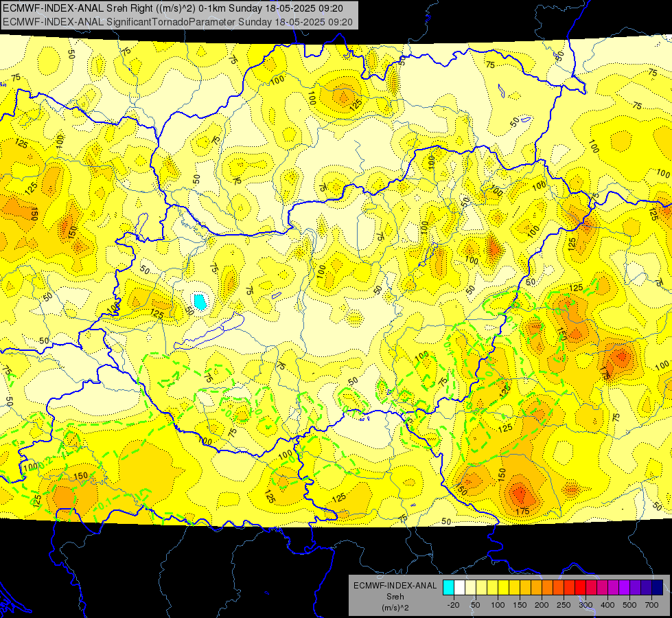Image resolution: width=672 pixels, height=618 pixels.
Task: Click the Sreh Right 0-1km title line
Action: (x=173, y=8)
